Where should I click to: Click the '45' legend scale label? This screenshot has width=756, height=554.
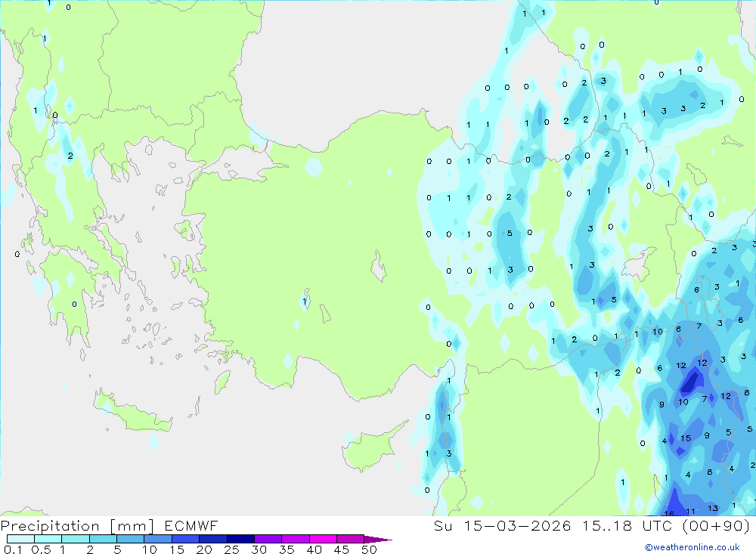click(342, 549)
